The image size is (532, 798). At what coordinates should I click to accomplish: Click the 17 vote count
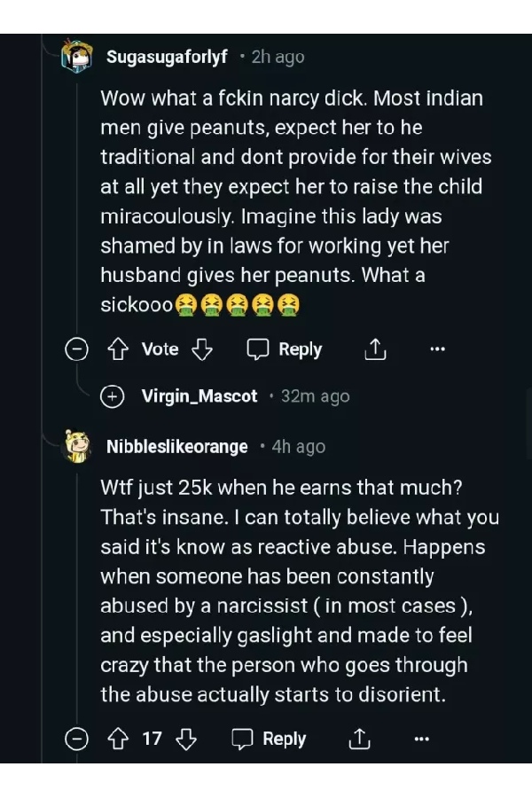(x=153, y=739)
